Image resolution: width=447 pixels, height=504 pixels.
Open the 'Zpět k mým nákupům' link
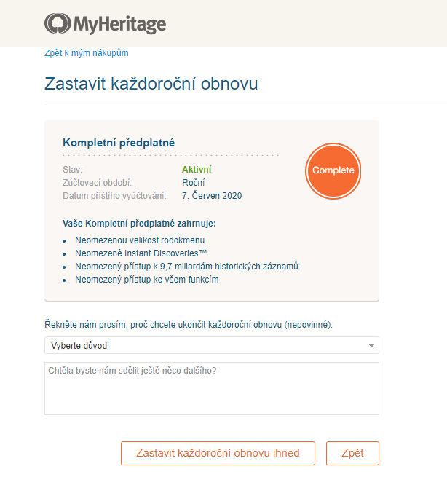pos(86,53)
